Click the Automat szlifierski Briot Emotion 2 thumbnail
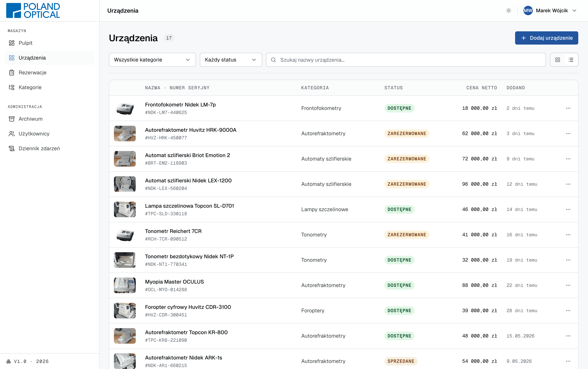 point(125,159)
